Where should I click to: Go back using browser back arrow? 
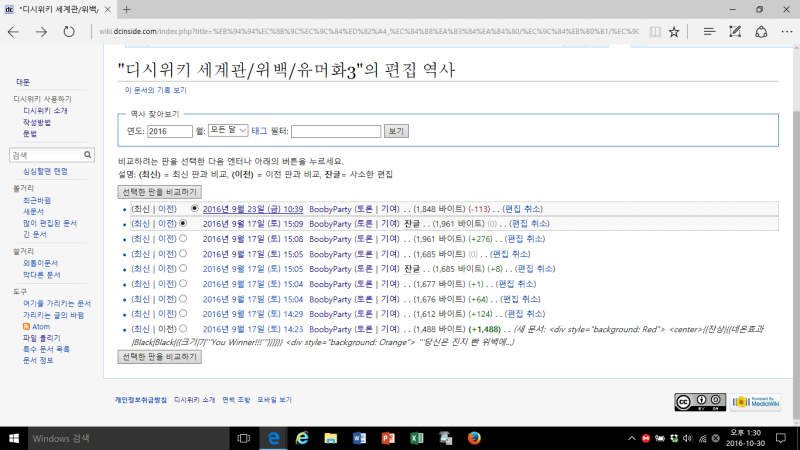click(x=13, y=32)
